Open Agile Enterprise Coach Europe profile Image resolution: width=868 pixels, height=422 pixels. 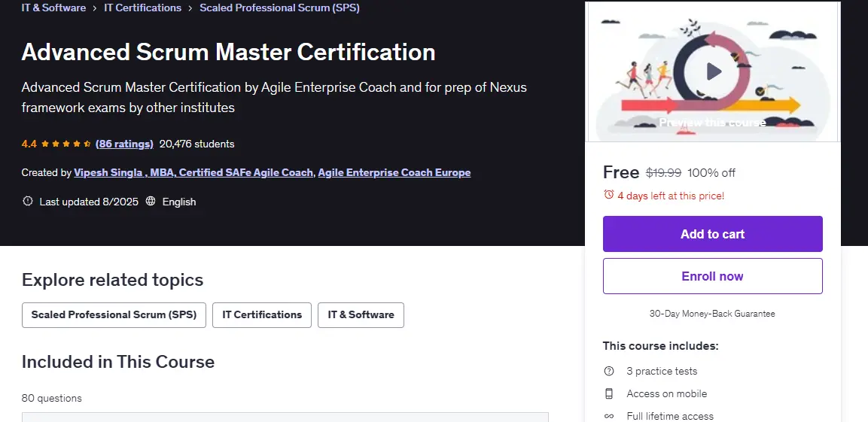[x=394, y=172]
